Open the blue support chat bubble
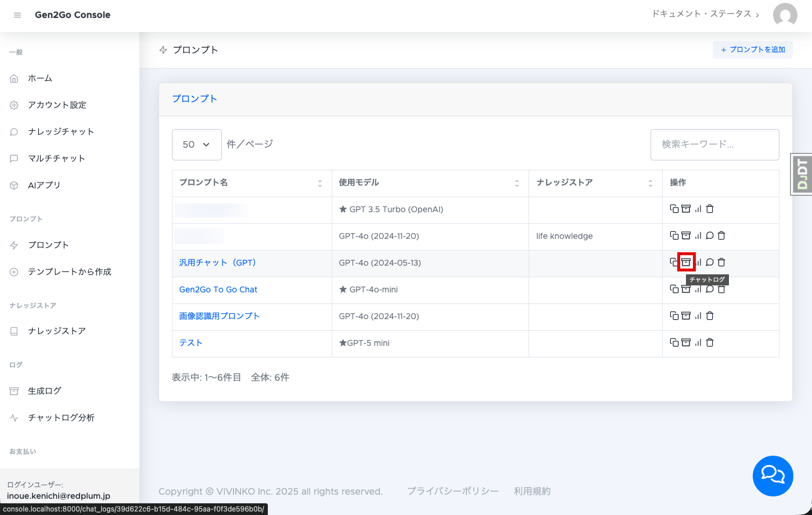This screenshot has height=515, width=812. point(773,475)
